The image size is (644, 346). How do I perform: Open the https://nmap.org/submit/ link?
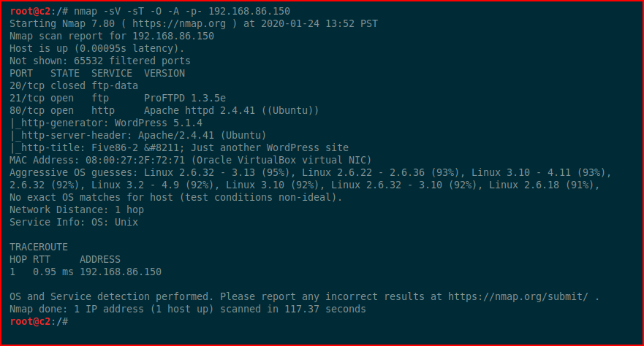click(518, 297)
